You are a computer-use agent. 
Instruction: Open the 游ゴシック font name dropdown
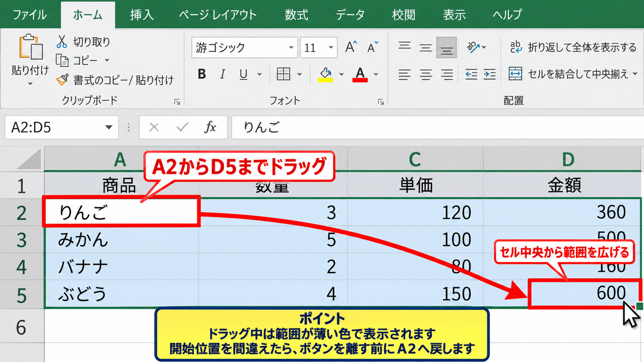(x=291, y=47)
